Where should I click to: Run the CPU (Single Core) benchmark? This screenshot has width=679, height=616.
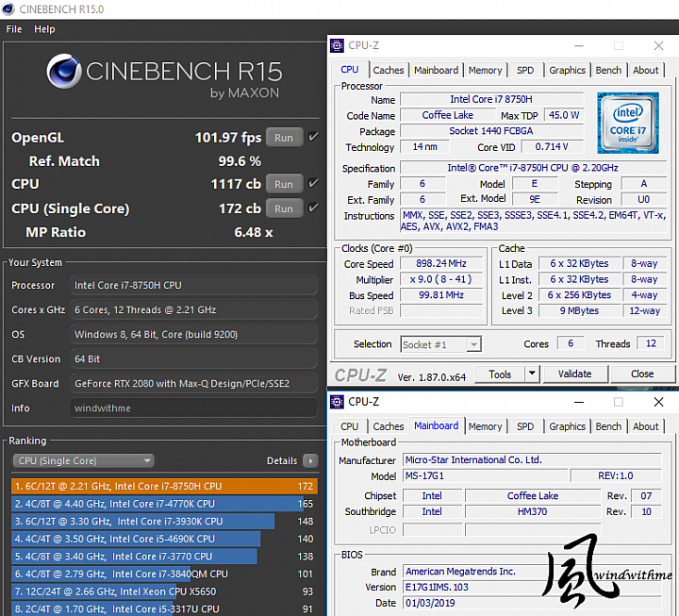point(284,208)
